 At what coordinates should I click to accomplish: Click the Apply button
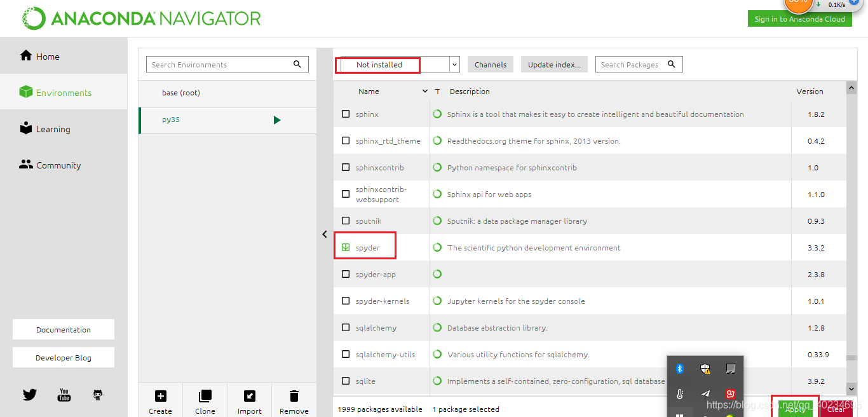pos(795,409)
